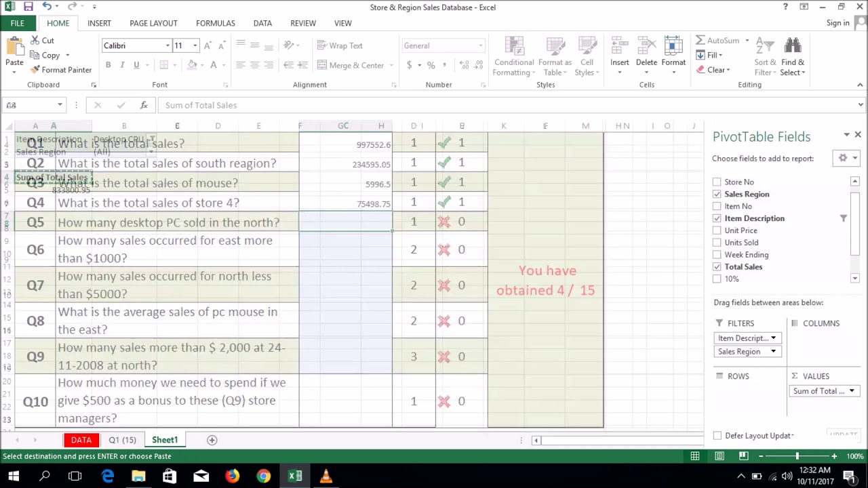Viewport: 868px width, 488px height.
Task: Expand the Name Box dropdown
Action: [60, 105]
